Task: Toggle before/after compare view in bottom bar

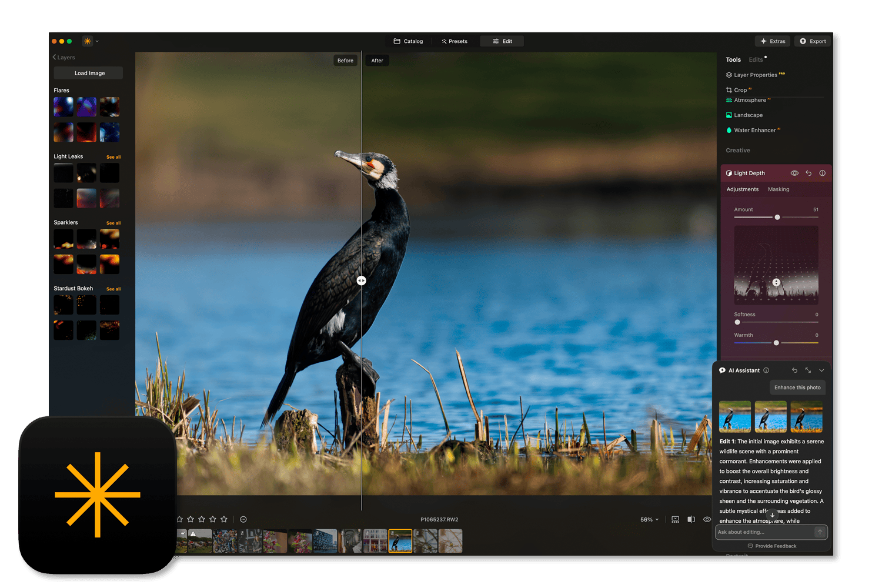Action: pos(691,520)
